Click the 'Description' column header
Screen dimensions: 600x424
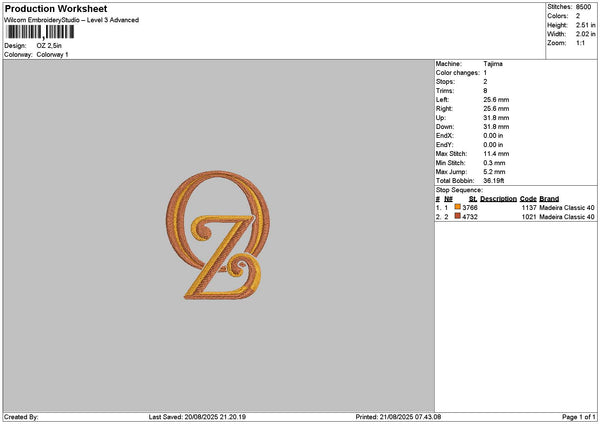click(498, 199)
